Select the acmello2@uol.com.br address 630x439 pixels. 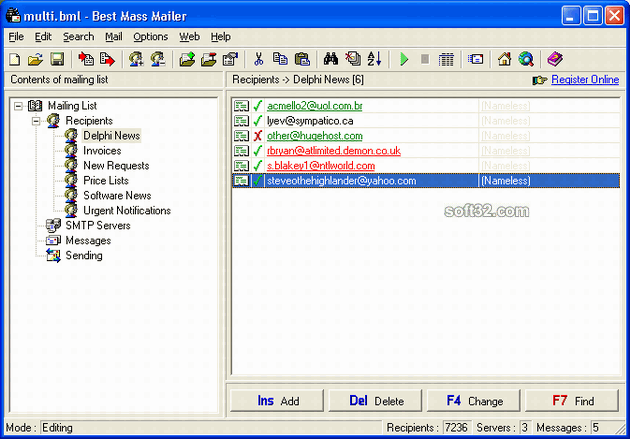click(315, 106)
